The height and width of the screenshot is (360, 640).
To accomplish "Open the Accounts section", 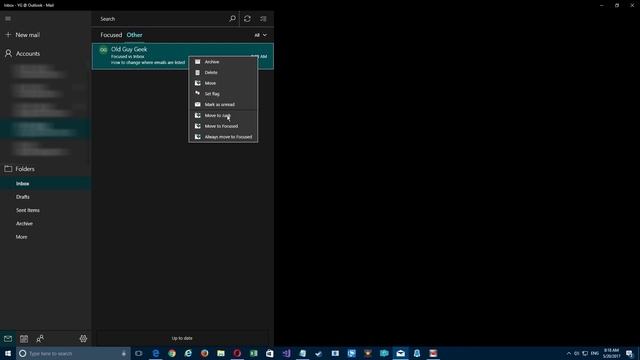I will point(22,53).
